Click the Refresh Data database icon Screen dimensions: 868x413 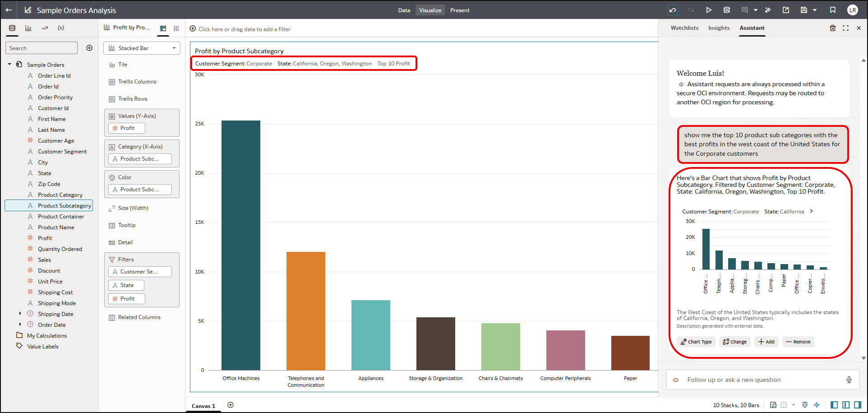tap(727, 10)
